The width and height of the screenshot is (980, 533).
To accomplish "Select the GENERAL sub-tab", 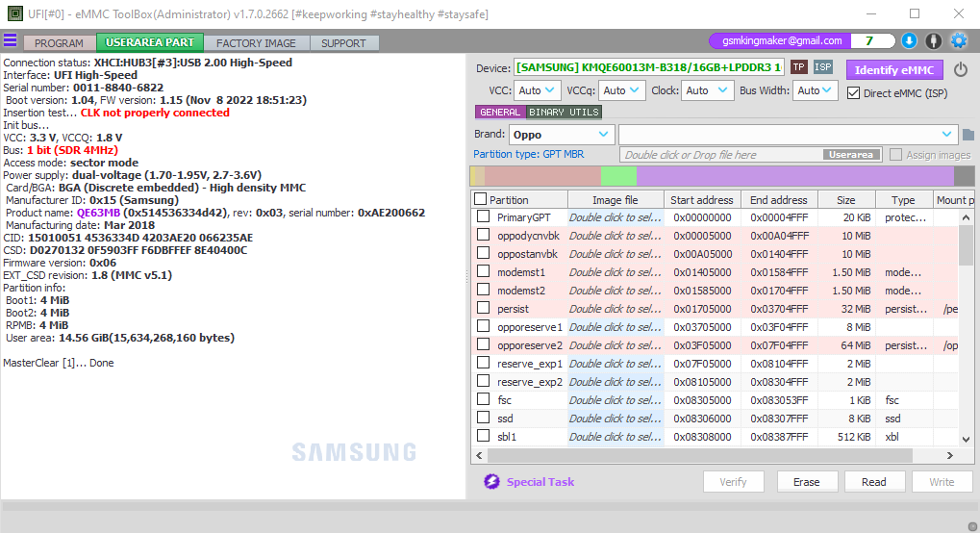I will pyautogui.click(x=500, y=112).
